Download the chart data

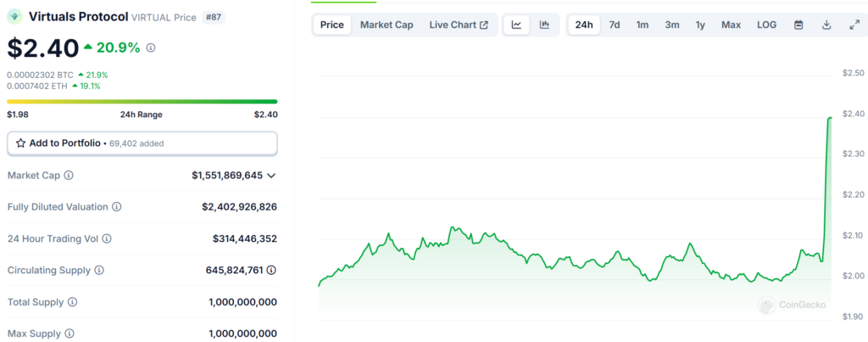pos(826,25)
